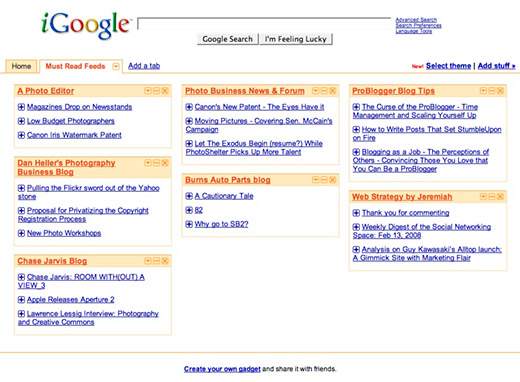Image resolution: width=520 pixels, height=382 pixels.
Task: Open ProBlogger Blog Tips gadget menu
Action: (x=483, y=91)
